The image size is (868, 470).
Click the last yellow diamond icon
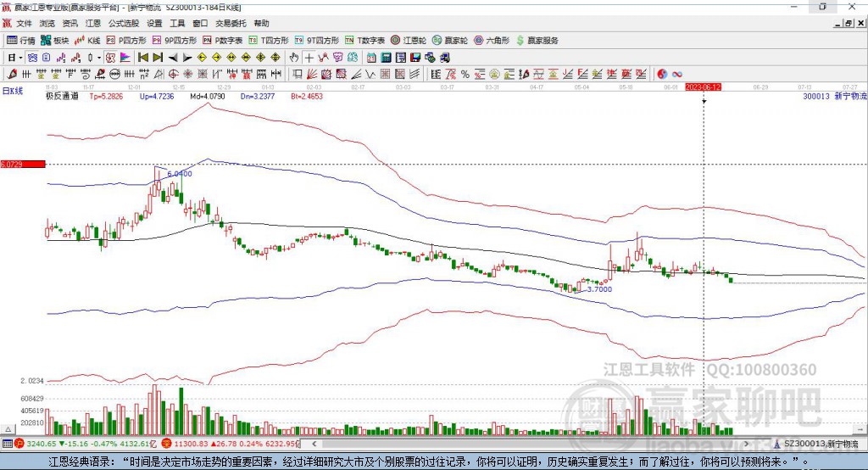click(275, 58)
